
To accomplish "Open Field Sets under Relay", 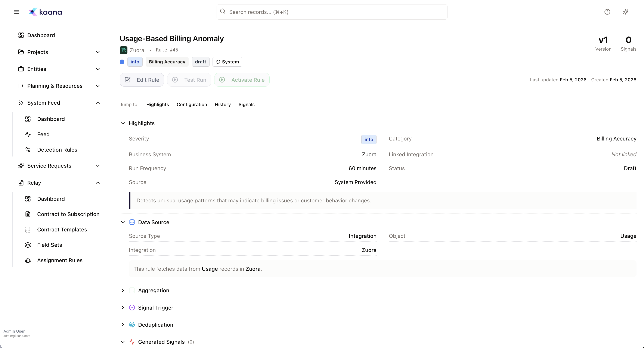I will [49, 245].
